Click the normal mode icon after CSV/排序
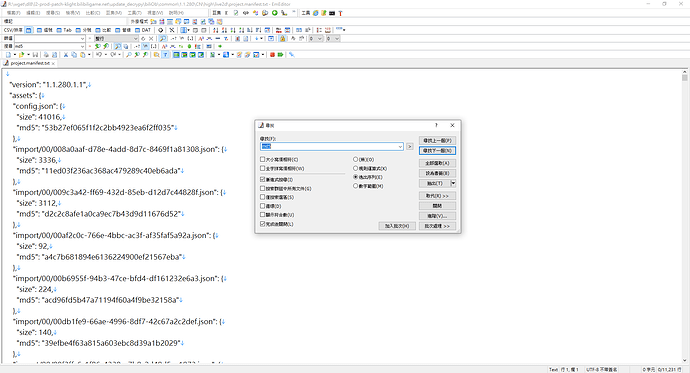Image resolution: width=690 pixels, height=373 pixels. pos(29,30)
